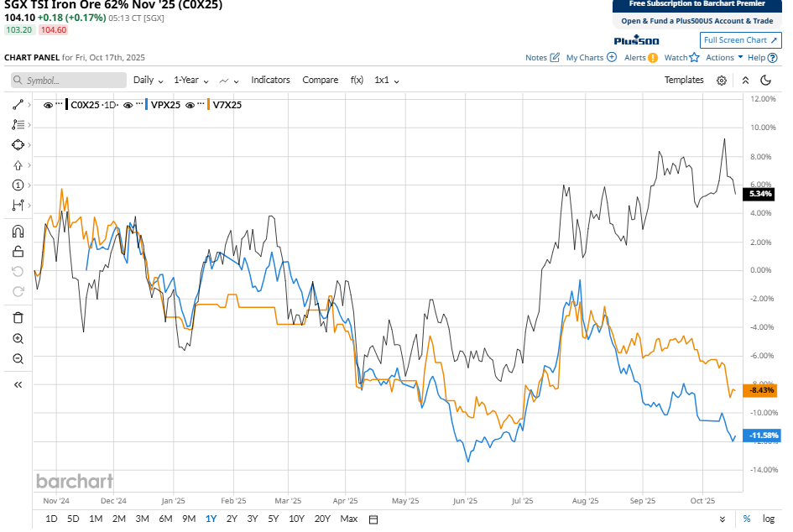Open chart settings gear icon
The image size is (793, 532).
click(722, 81)
